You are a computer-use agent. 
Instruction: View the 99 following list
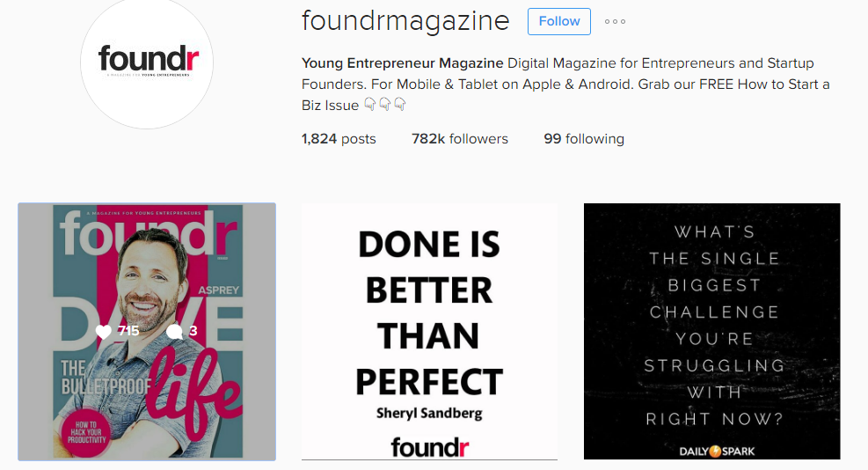[584, 138]
